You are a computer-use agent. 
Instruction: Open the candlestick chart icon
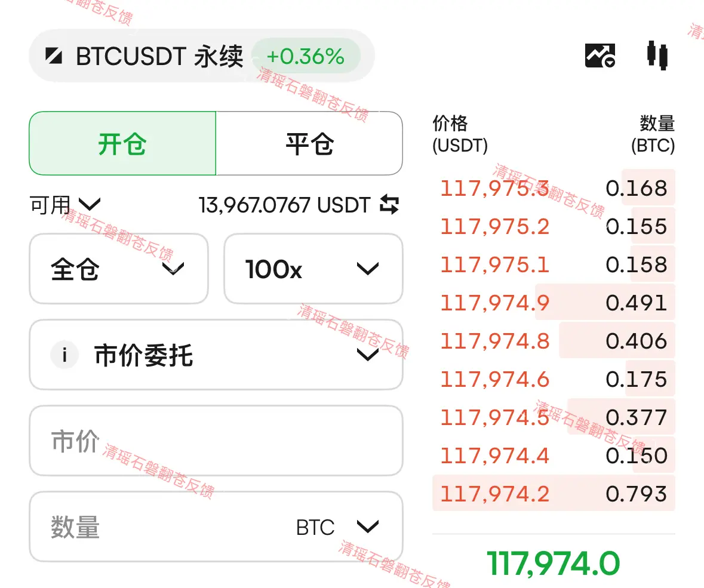(x=657, y=56)
